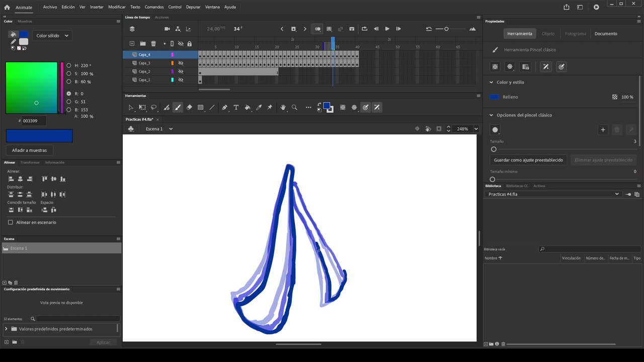Viewport: 644px width, 362px height.
Task: Delete layer with the trash icon
Action: (x=153, y=44)
